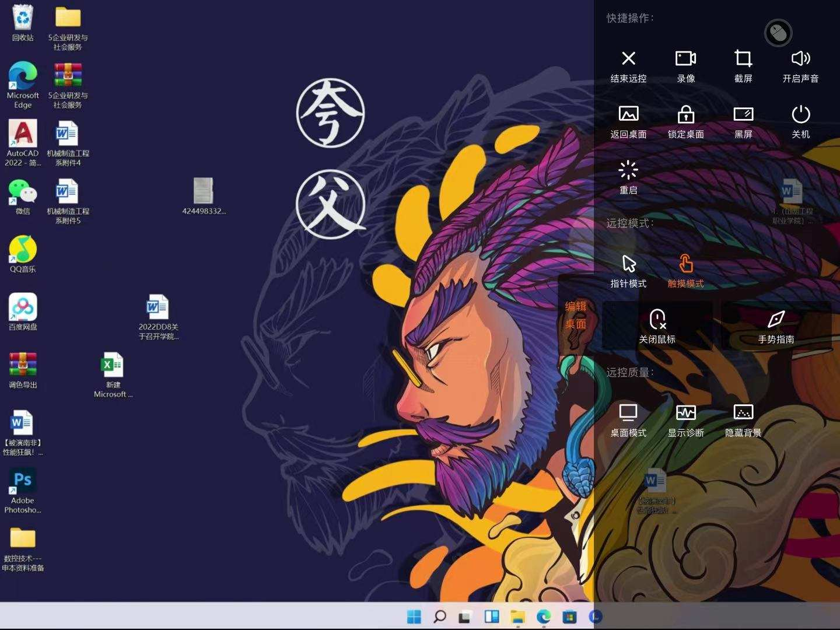
Task: Show diagnostics via 显示诊断
Action: point(685,421)
